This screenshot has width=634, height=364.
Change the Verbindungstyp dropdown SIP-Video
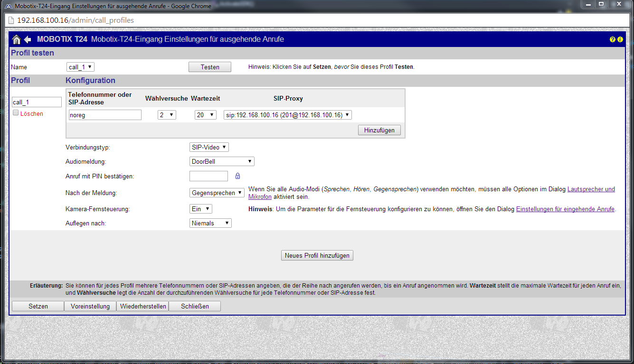(x=209, y=147)
